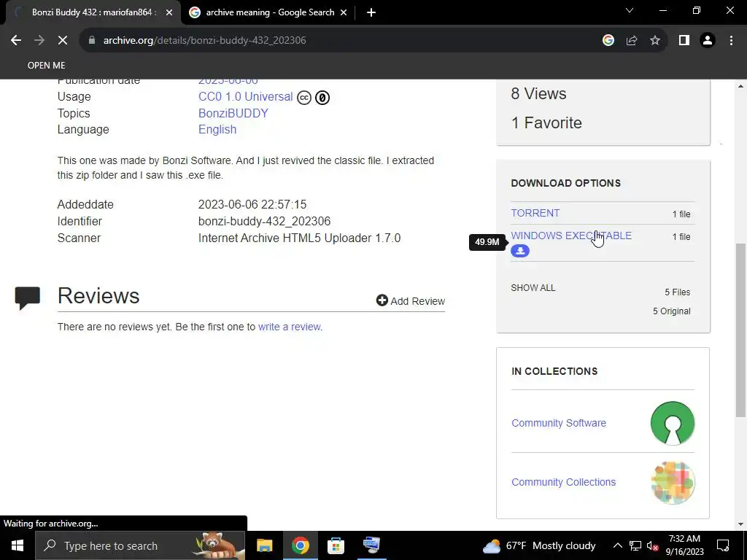
Task: Open the weather widget 67°F Mostly cloudy
Action: click(539, 545)
